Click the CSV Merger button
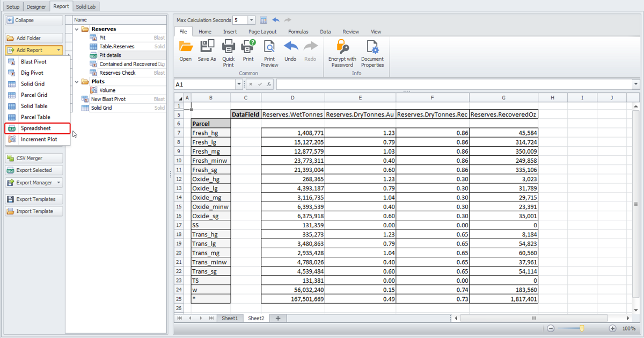 point(34,159)
